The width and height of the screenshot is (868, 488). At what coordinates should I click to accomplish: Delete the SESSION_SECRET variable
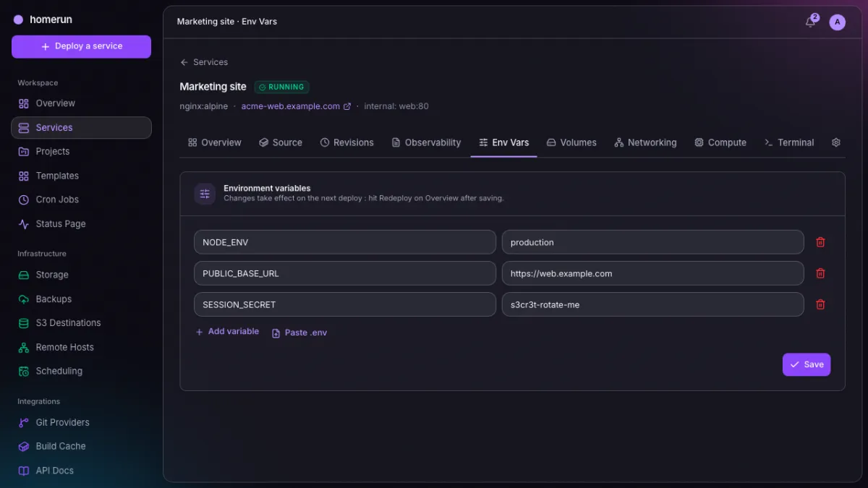pos(820,304)
